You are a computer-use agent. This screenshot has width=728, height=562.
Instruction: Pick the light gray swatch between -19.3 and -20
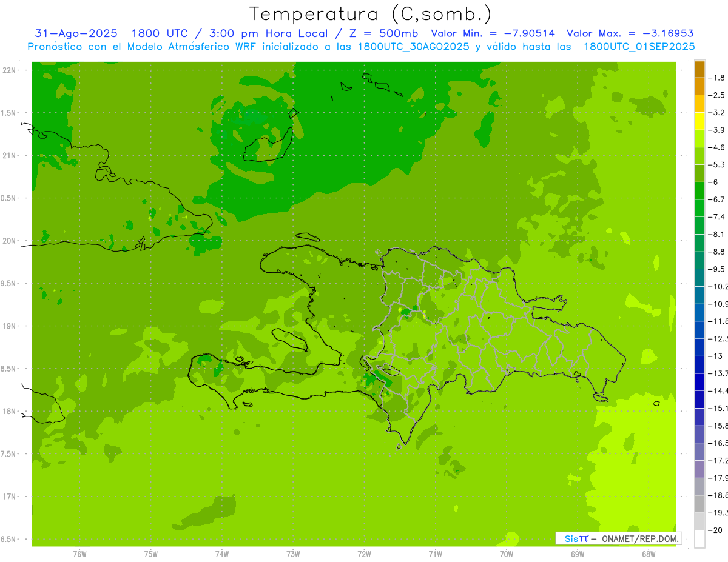(x=699, y=521)
